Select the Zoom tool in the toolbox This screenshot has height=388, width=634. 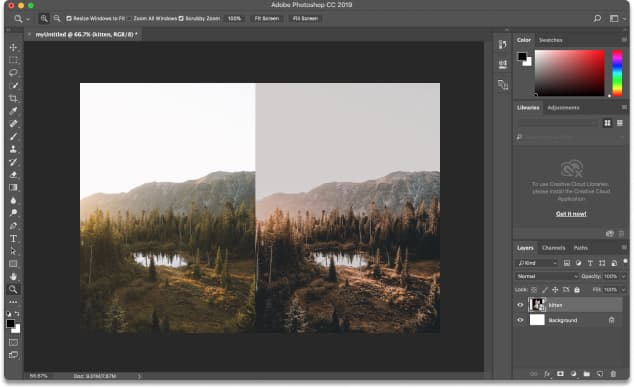coord(13,289)
